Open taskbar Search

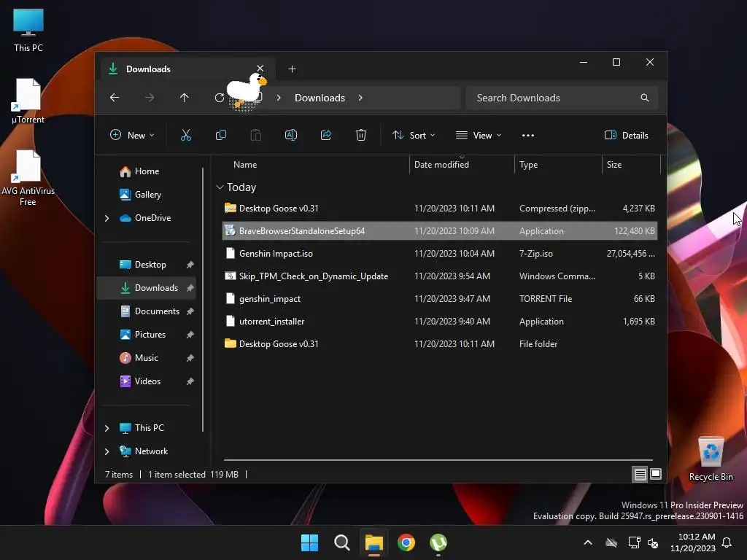click(x=341, y=542)
